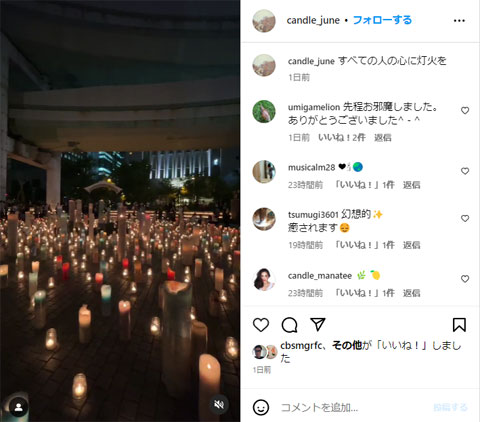Unmute the video with the speaker icon
The width and height of the screenshot is (480, 422).
pyautogui.click(x=219, y=405)
